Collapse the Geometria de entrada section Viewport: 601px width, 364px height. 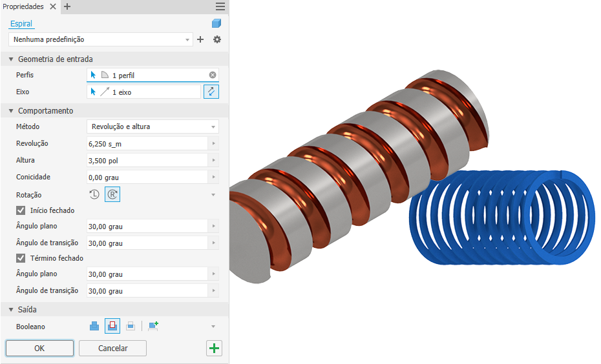[11, 59]
